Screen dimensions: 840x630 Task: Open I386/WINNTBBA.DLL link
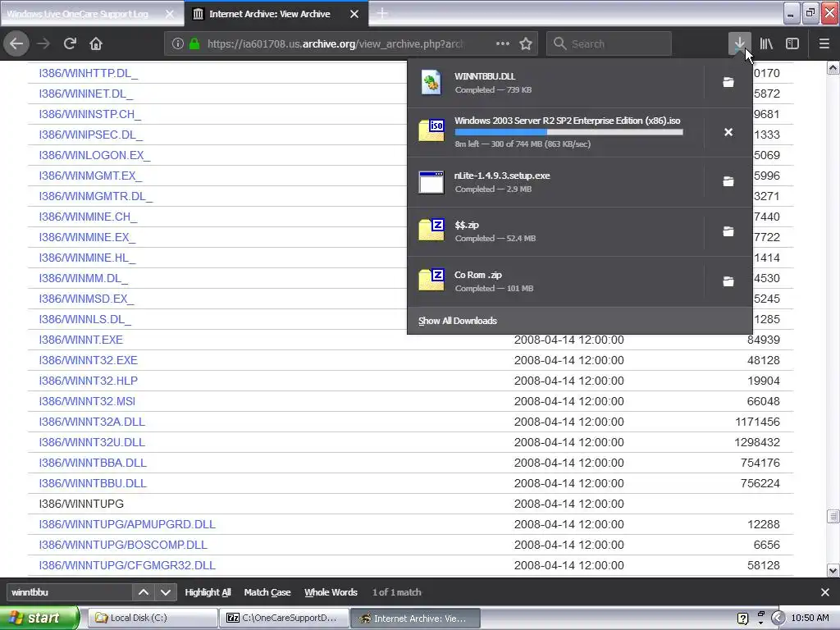click(93, 463)
